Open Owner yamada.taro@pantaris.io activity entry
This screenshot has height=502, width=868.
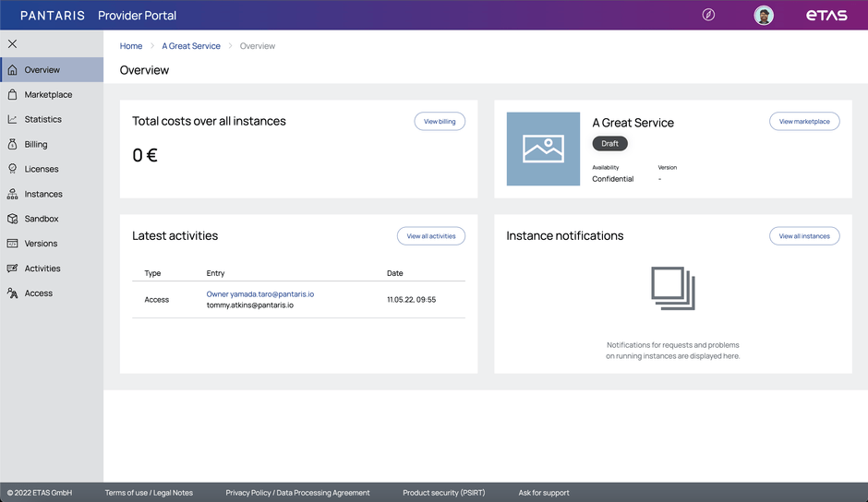[x=260, y=294]
